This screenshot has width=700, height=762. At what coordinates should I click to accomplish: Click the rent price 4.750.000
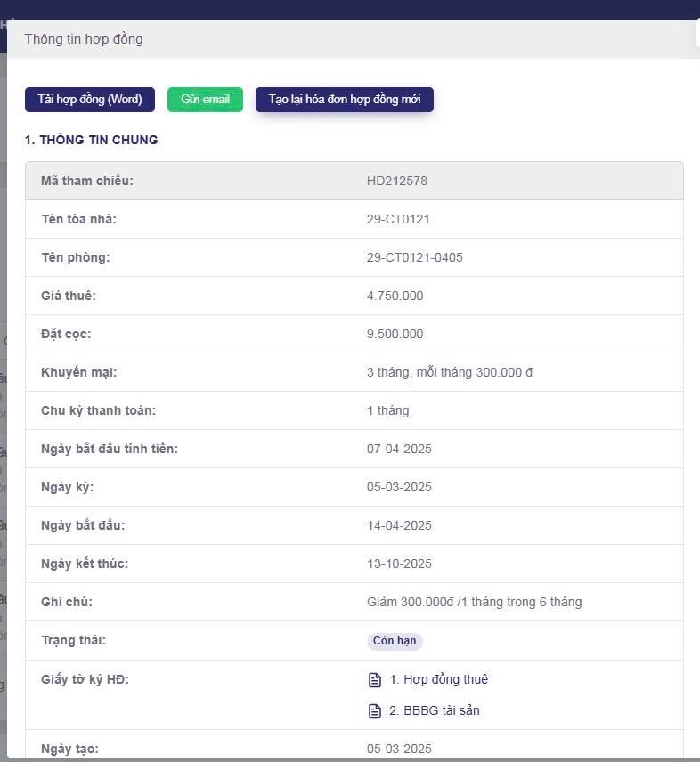[395, 296]
